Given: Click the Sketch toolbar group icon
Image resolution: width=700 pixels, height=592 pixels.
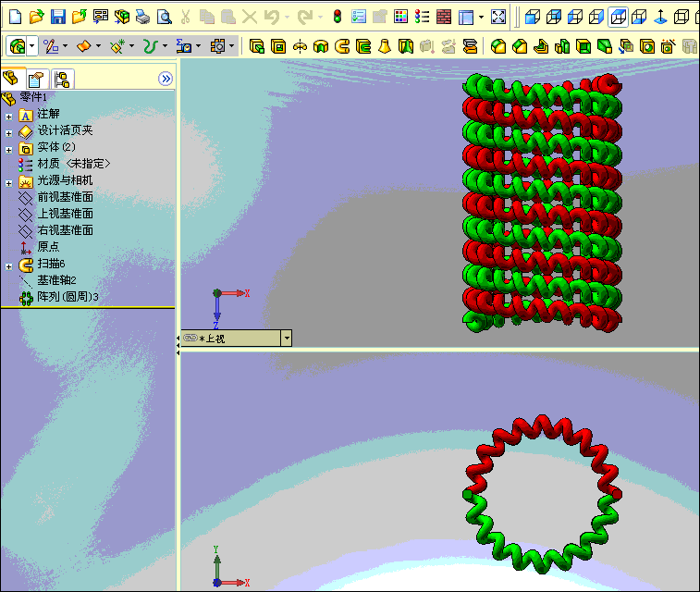Looking at the screenshot, I should click(x=51, y=46).
